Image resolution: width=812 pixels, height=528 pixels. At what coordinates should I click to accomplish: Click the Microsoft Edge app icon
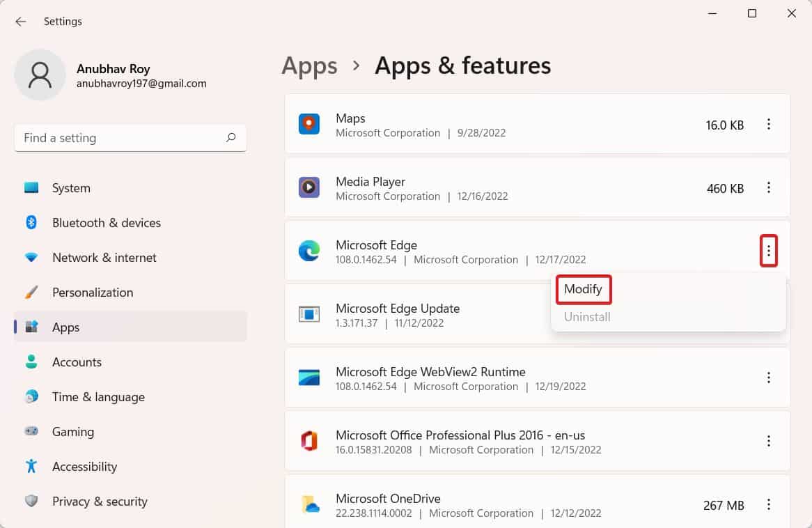(x=309, y=251)
